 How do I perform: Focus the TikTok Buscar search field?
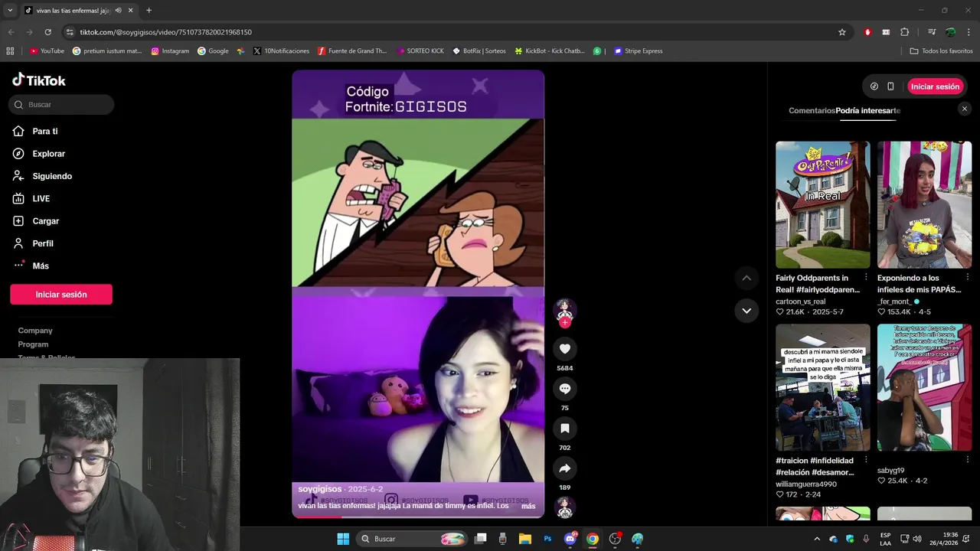[61, 105]
